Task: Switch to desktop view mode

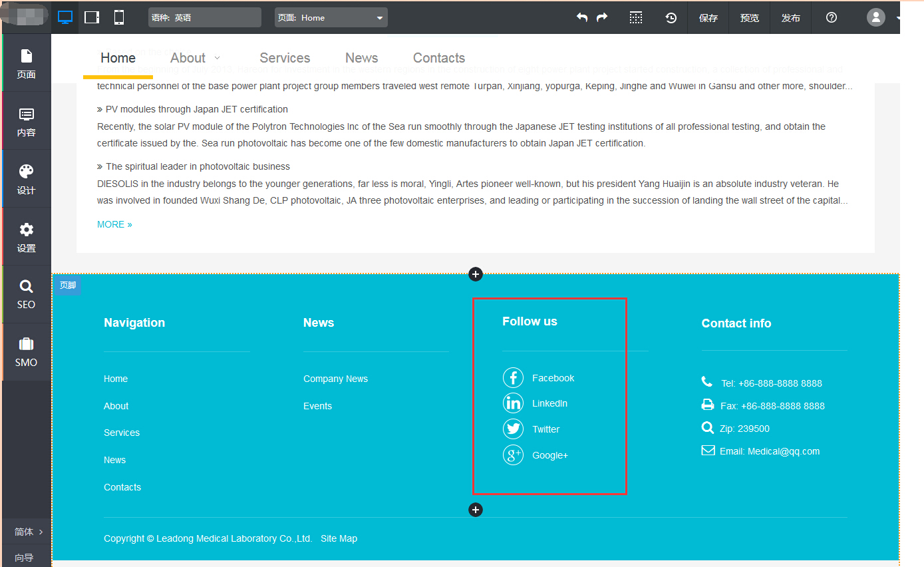Action: click(65, 17)
